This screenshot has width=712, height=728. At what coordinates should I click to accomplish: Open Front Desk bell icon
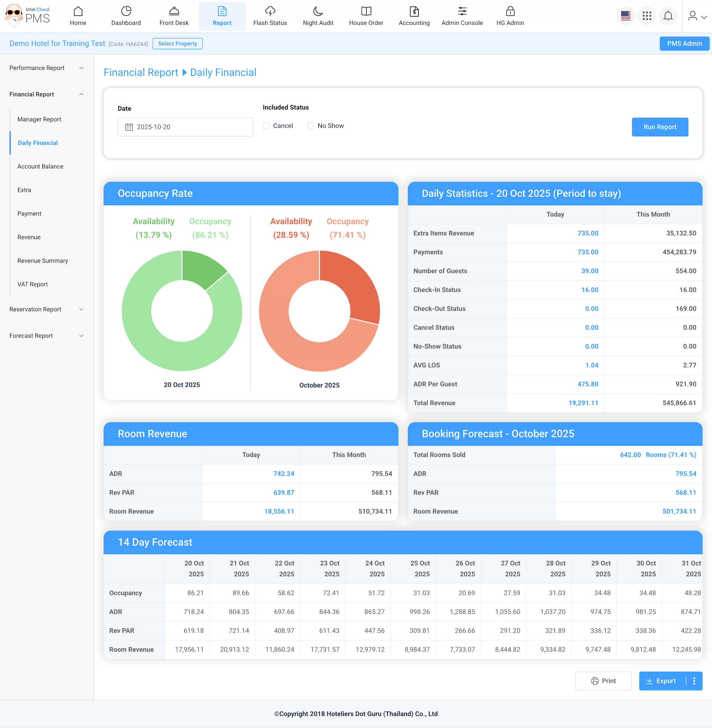point(174,11)
